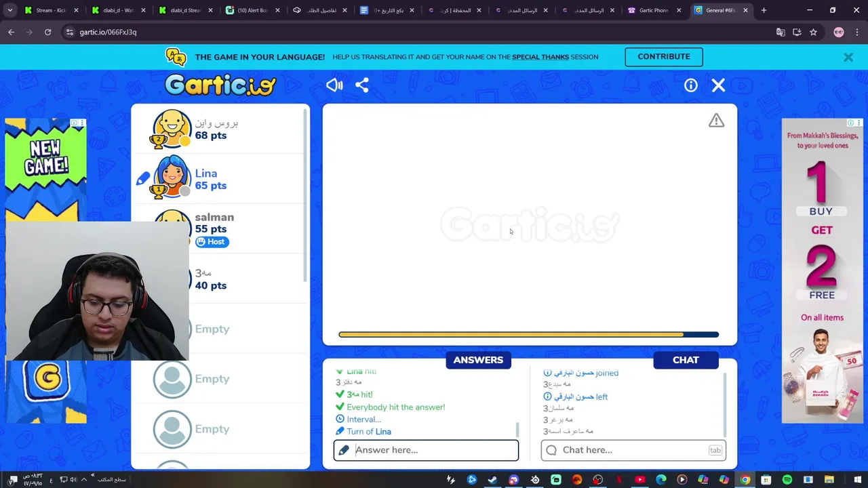The height and width of the screenshot is (488, 868).
Task: Click the first Empty player slot
Action: coord(219,329)
